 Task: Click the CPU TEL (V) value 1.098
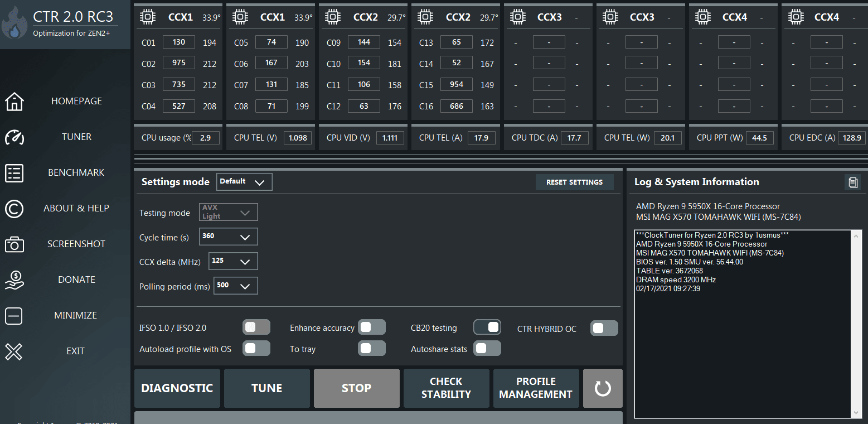pyautogui.click(x=297, y=138)
